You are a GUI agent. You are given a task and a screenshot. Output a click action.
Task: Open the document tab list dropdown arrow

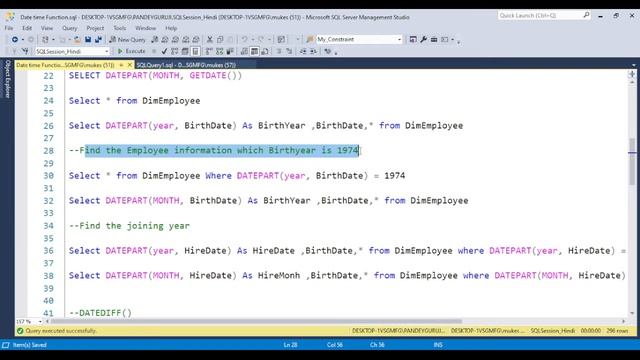pyautogui.click(x=633, y=65)
